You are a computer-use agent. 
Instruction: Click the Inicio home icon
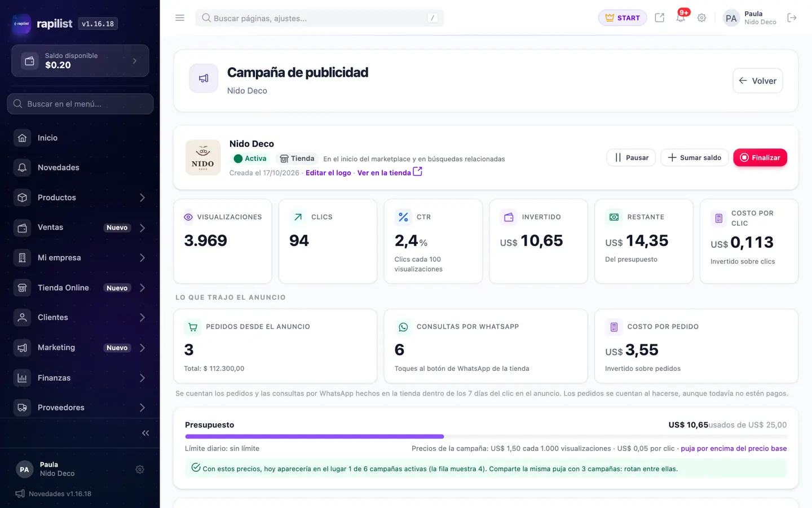tap(22, 138)
